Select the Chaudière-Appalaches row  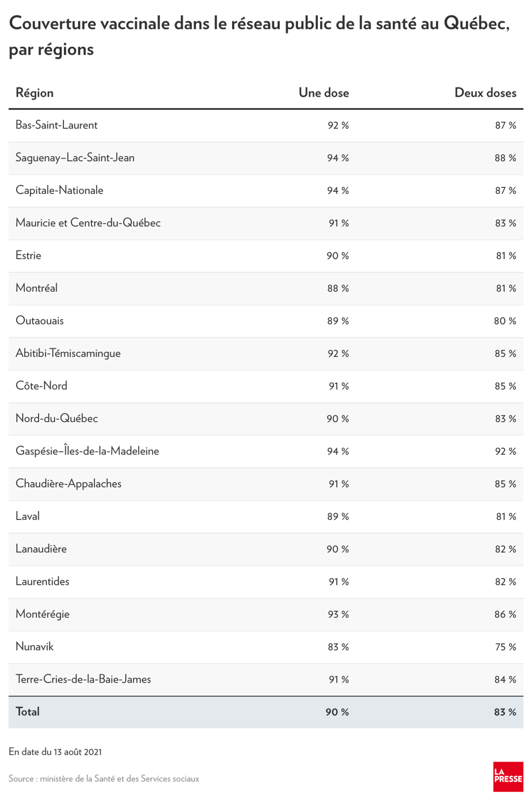coord(266,484)
